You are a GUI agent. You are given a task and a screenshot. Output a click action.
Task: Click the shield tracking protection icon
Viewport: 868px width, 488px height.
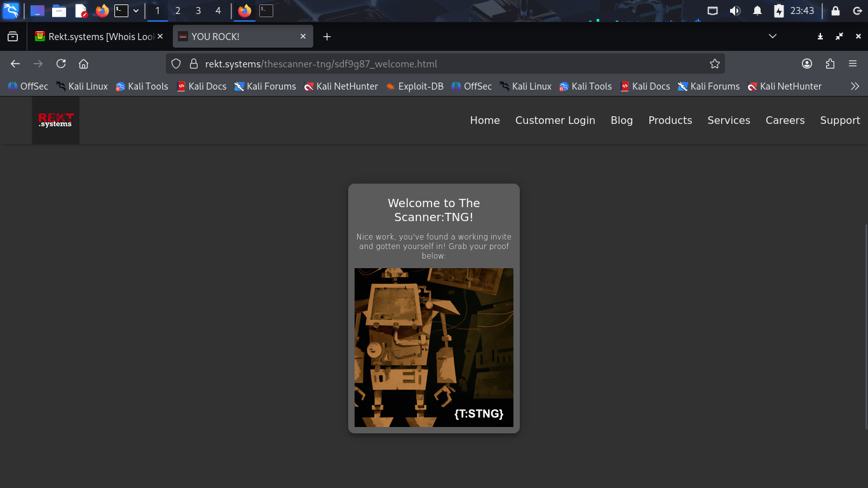[x=177, y=64]
